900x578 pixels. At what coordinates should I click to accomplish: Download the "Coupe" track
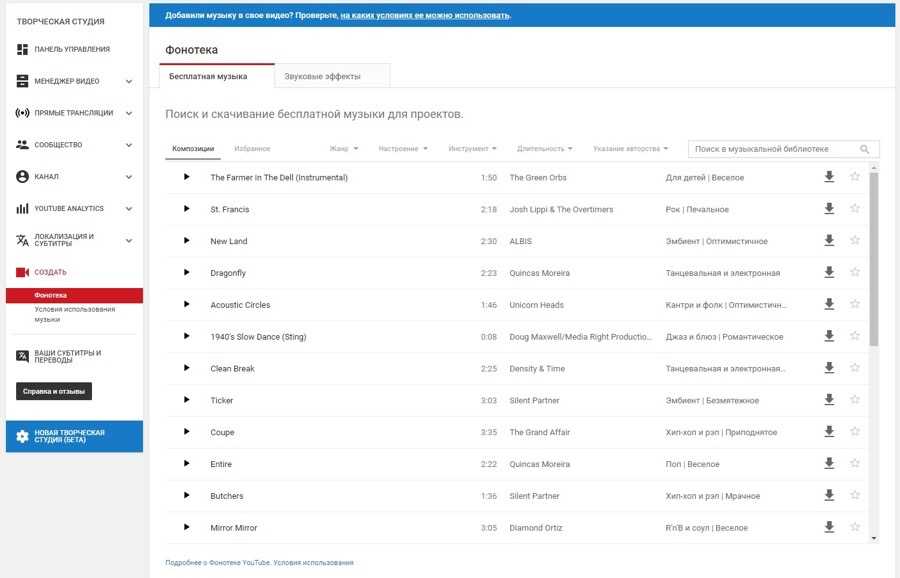(x=829, y=432)
